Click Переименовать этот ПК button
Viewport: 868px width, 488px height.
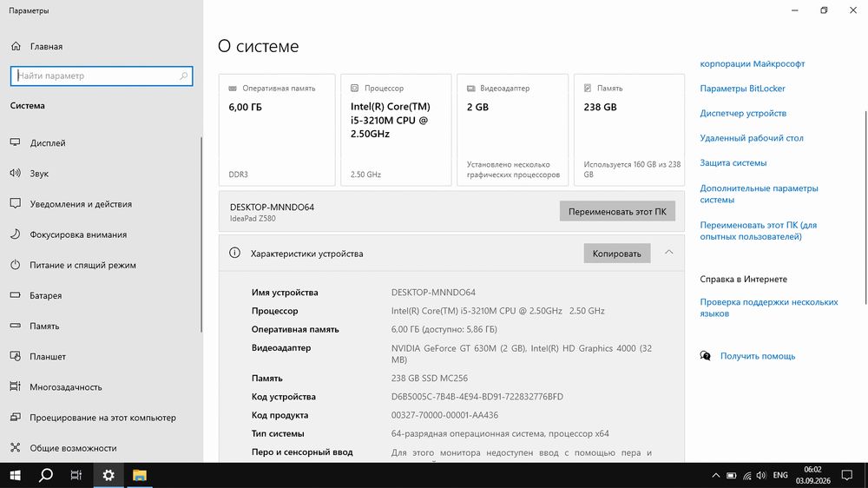(617, 211)
